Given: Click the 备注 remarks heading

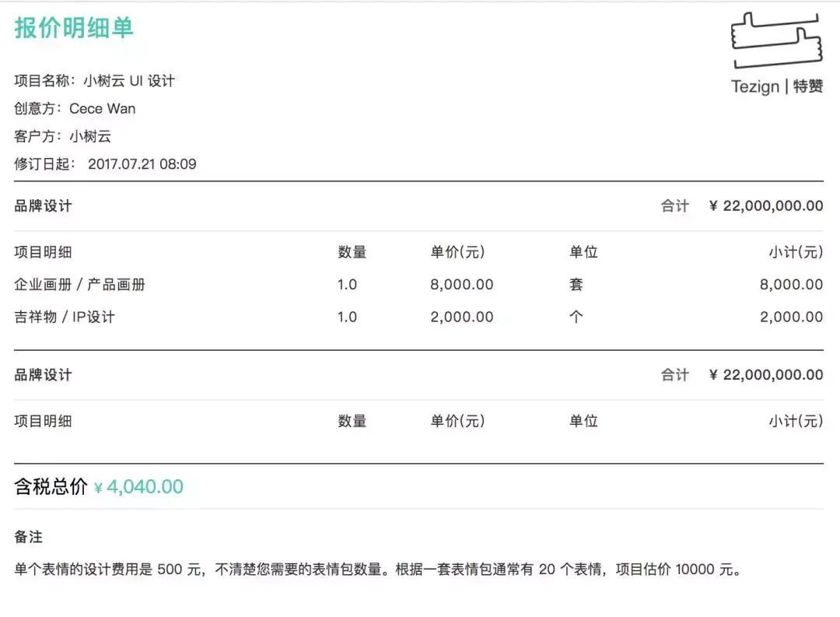Looking at the screenshot, I should pyautogui.click(x=29, y=537).
